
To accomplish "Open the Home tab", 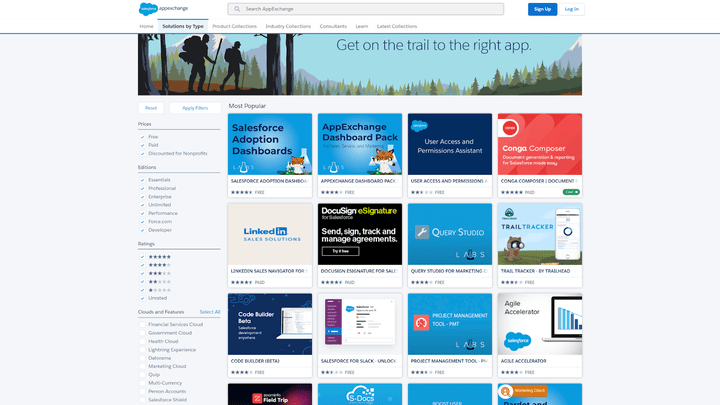I will (x=146, y=26).
